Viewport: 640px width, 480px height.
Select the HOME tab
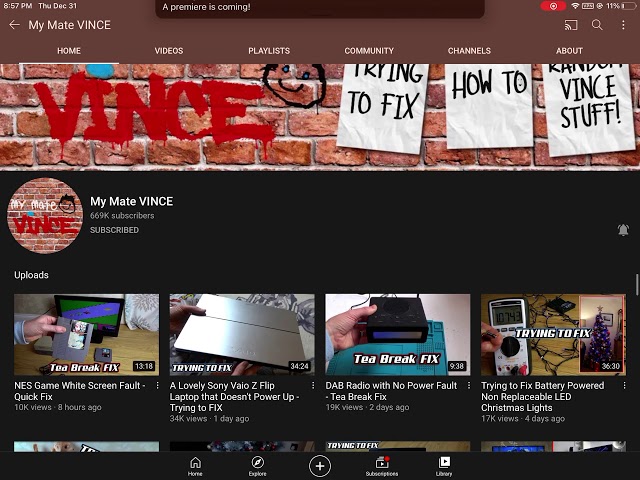tap(69, 51)
